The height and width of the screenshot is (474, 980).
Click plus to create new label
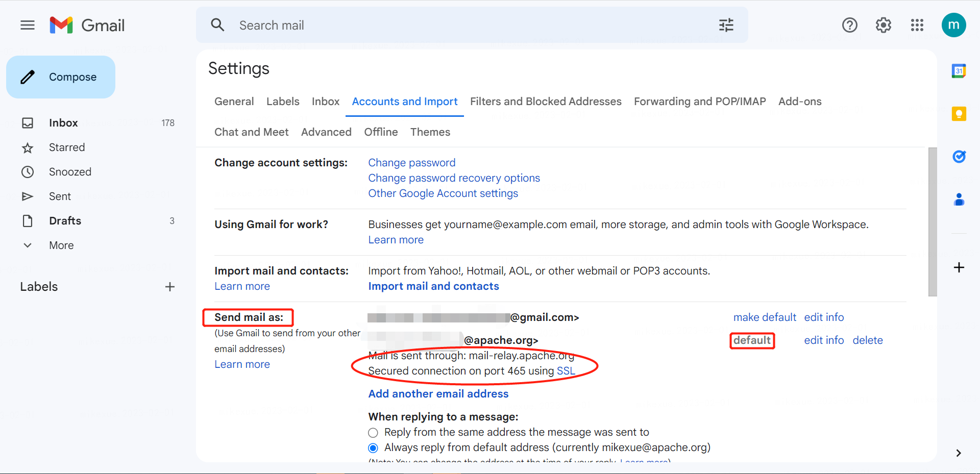(169, 287)
